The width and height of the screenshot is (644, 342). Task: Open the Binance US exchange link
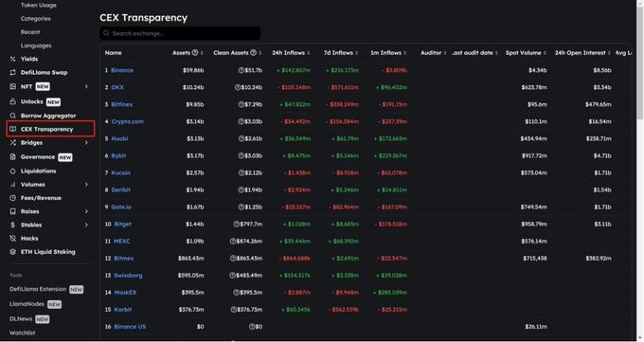pyautogui.click(x=130, y=327)
